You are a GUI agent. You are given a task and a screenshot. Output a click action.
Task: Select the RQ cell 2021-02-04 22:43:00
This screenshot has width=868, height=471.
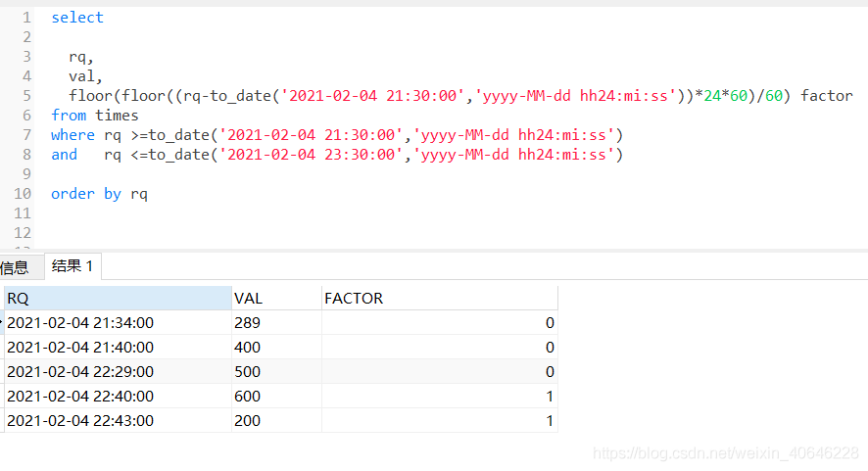(80, 421)
